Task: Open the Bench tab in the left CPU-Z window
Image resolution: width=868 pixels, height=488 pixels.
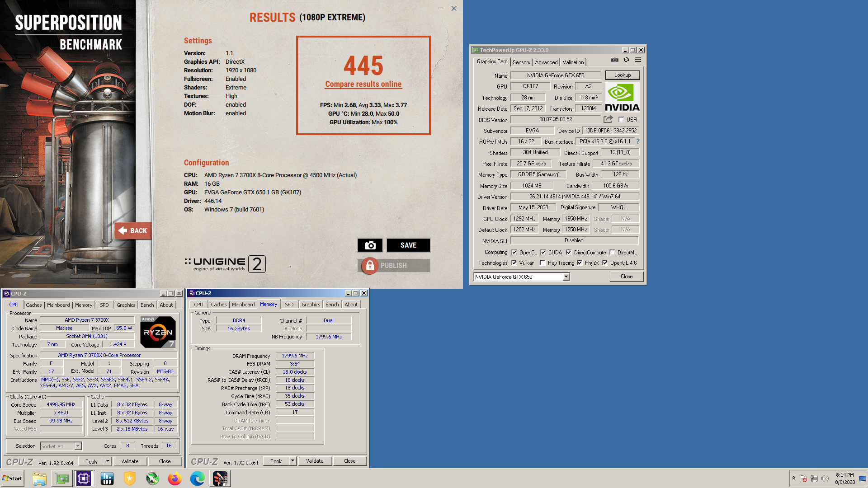Action: pyautogui.click(x=147, y=305)
